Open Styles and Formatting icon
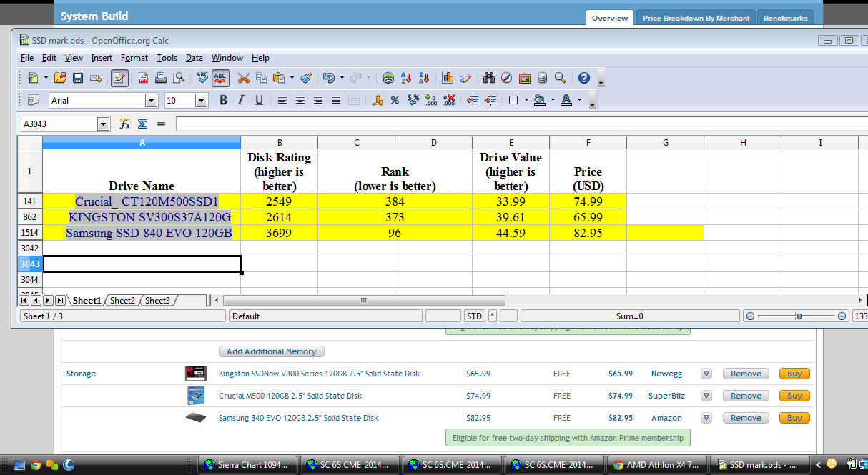 34,101
